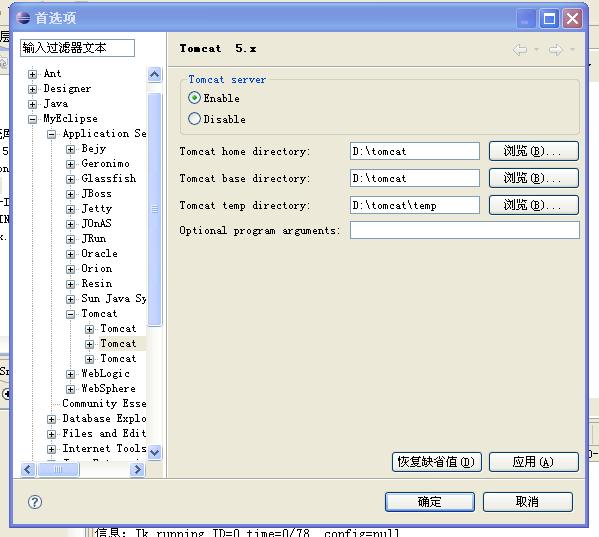Open the help question mark icon
The width and height of the screenshot is (599, 537).
[35, 502]
